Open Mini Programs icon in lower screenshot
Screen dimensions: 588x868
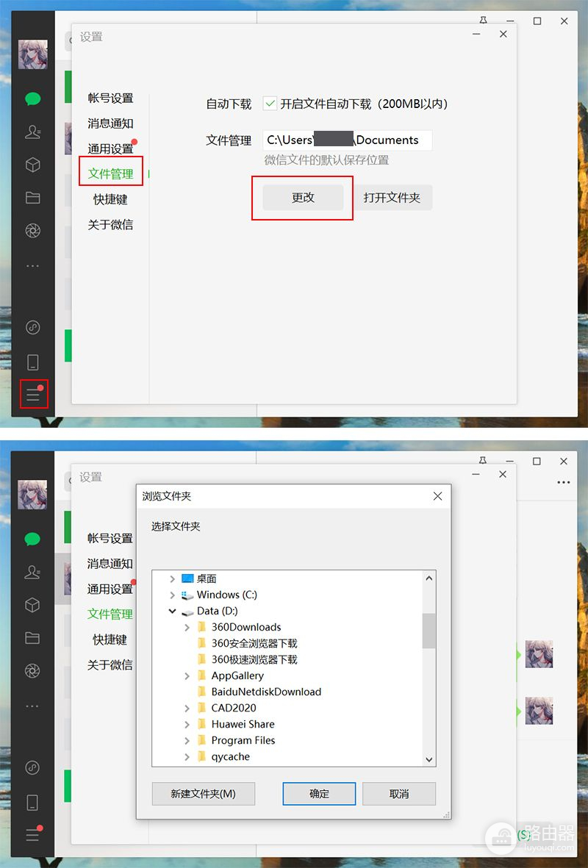(x=32, y=767)
